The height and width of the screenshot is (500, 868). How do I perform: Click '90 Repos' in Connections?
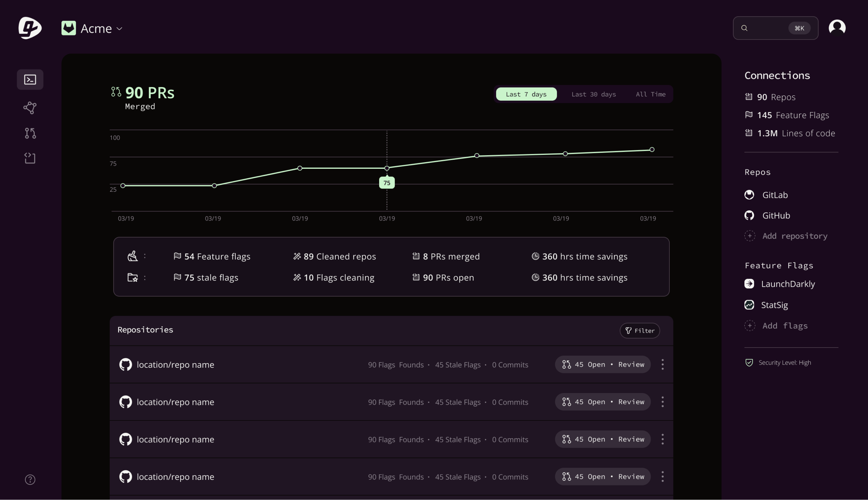pos(776,97)
